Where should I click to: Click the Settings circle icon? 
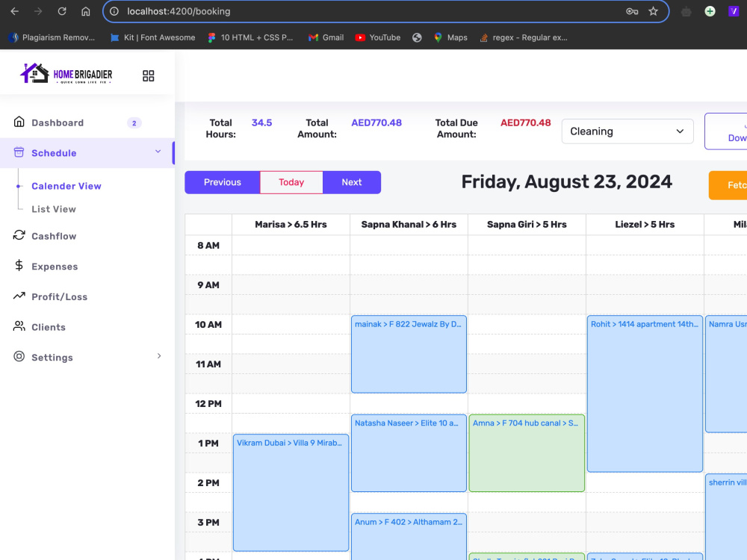click(x=19, y=356)
